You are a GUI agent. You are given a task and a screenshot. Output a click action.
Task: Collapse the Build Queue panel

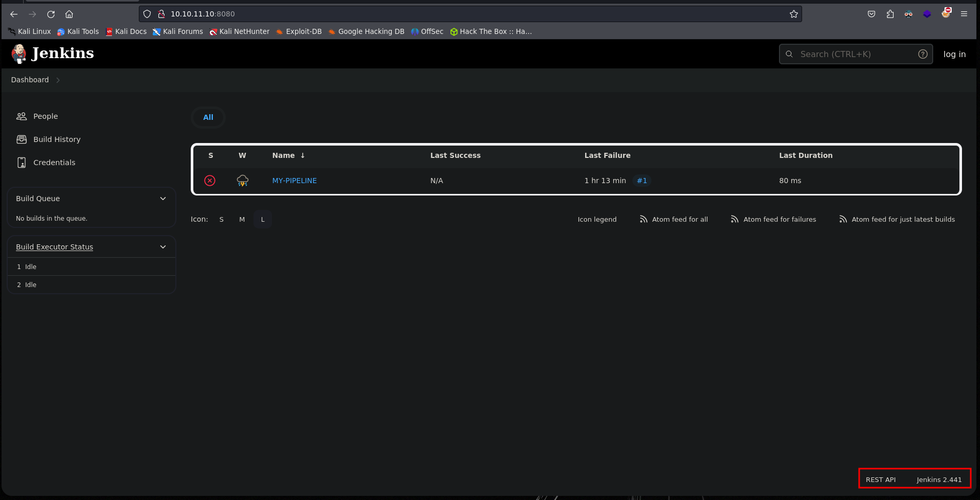pos(163,199)
